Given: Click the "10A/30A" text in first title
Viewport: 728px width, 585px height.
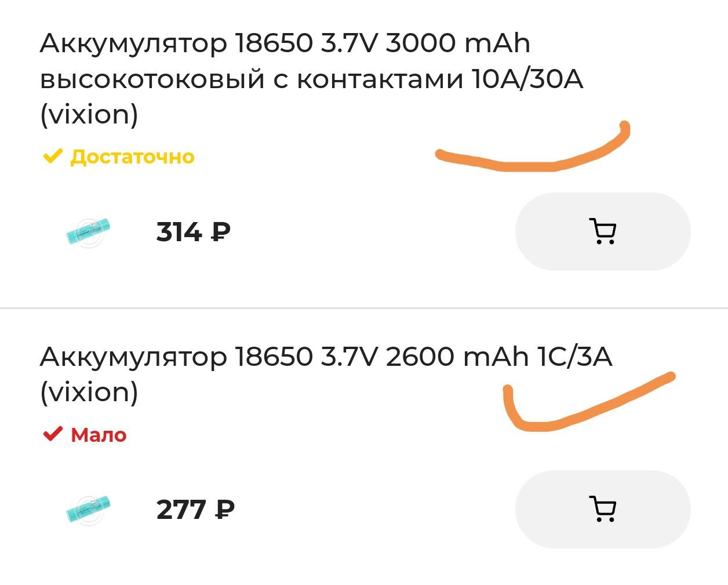Looking at the screenshot, I should click(x=527, y=79).
